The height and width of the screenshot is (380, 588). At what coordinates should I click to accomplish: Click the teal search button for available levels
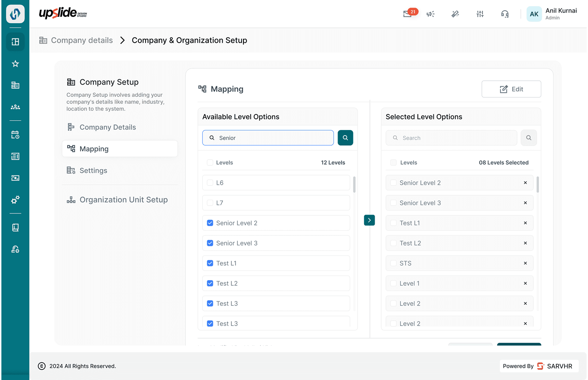[x=345, y=138]
